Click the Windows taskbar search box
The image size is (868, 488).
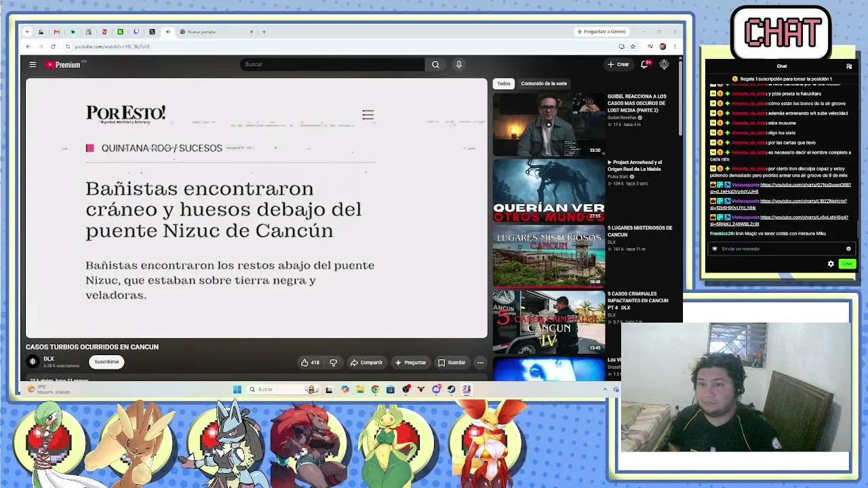coord(283,390)
